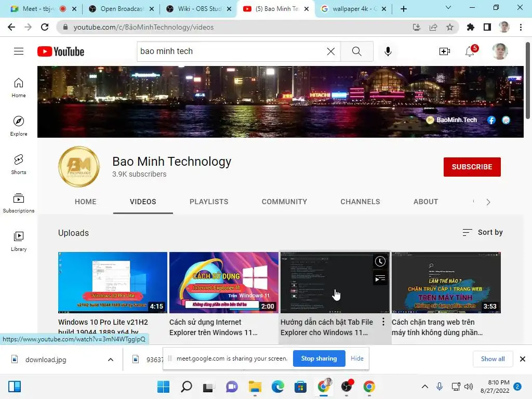Toggle Chrome side panel icon

point(487,27)
